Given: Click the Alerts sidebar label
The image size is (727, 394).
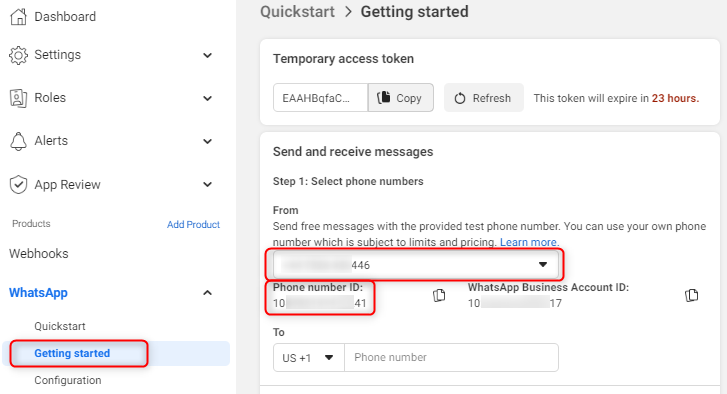Looking at the screenshot, I should (x=51, y=140).
